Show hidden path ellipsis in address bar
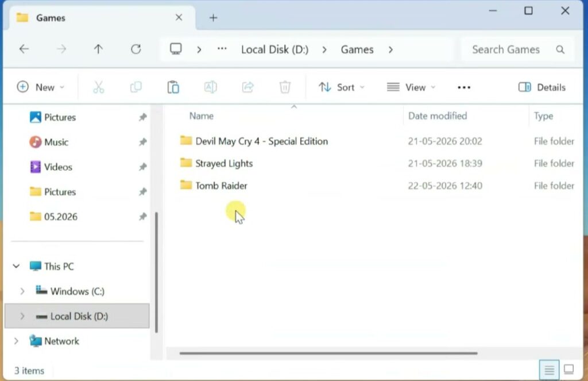The width and height of the screenshot is (588, 381). [222, 48]
